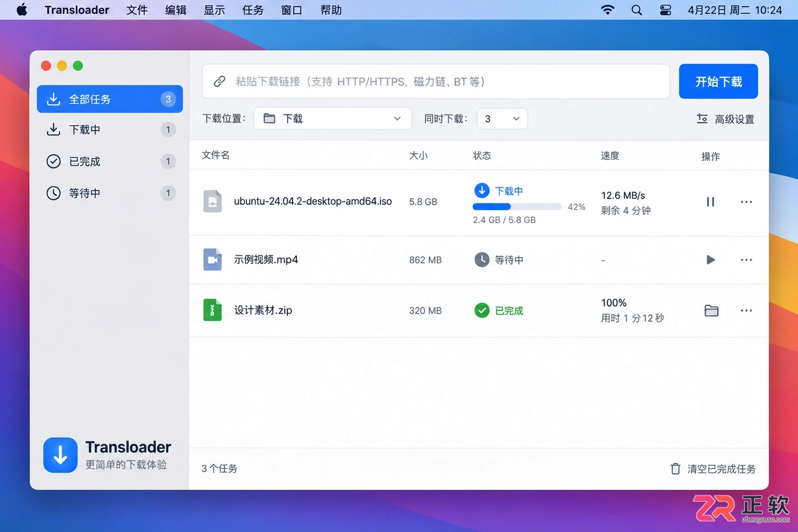Click the 3 badge beside 全部任务
The width and height of the screenshot is (798, 532).
coord(168,99)
